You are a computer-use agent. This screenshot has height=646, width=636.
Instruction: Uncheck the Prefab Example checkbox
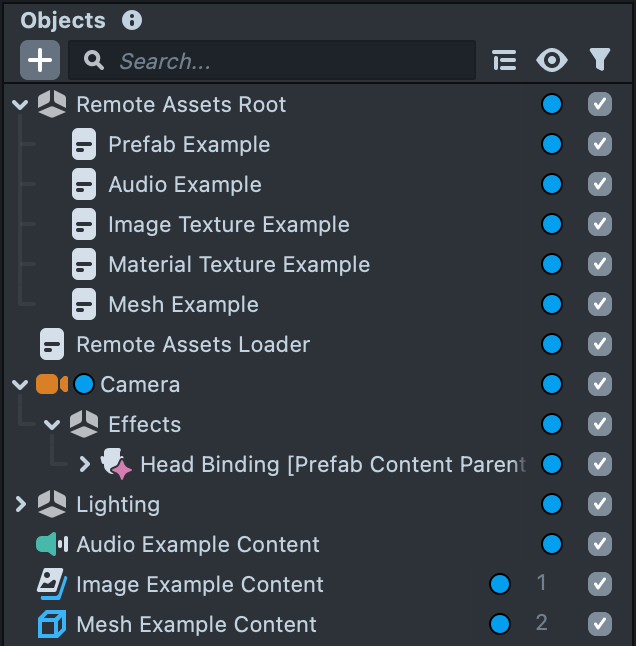click(599, 144)
